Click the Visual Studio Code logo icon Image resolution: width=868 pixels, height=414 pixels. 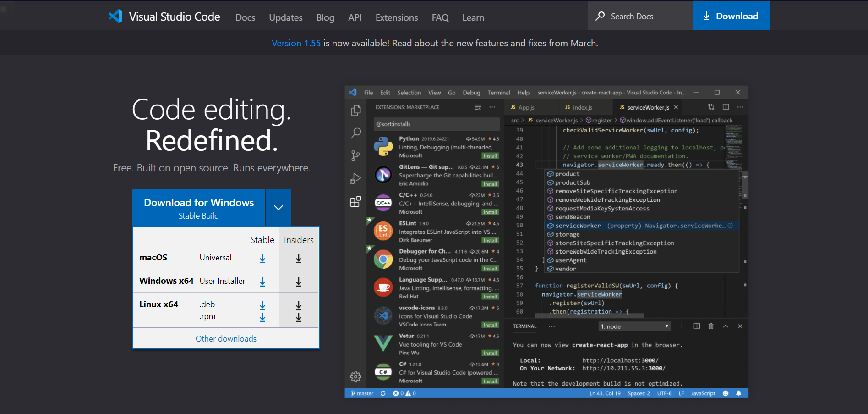115,17
